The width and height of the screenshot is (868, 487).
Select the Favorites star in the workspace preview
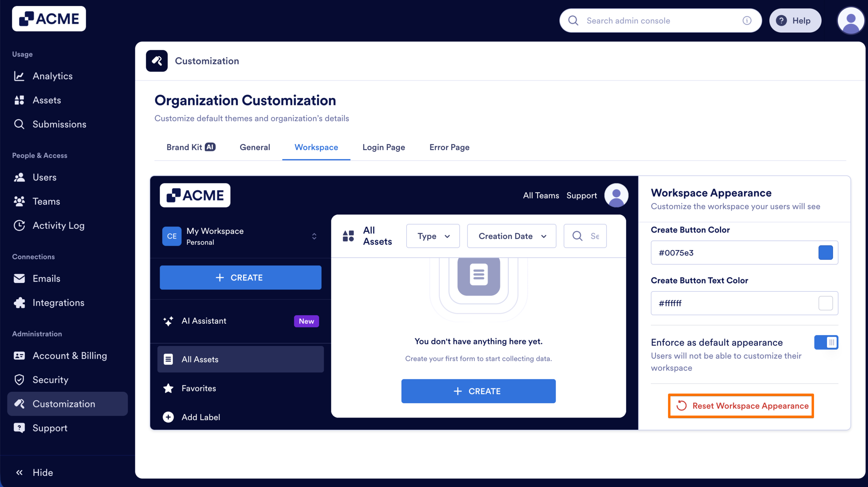[x=169, y=388]
